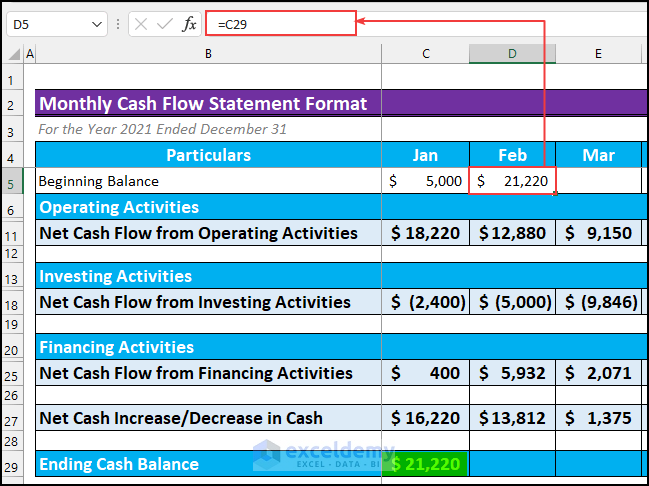Click the Feb beginning balance $21,220 cell

coord(512,181)
